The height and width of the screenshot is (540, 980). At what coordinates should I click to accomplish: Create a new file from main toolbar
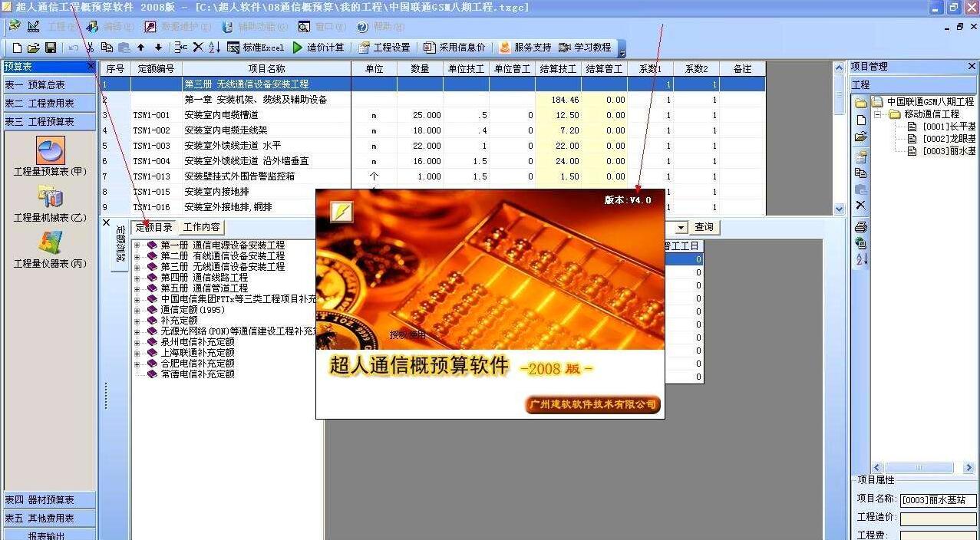pyautogui.click(x=15, y=48)
